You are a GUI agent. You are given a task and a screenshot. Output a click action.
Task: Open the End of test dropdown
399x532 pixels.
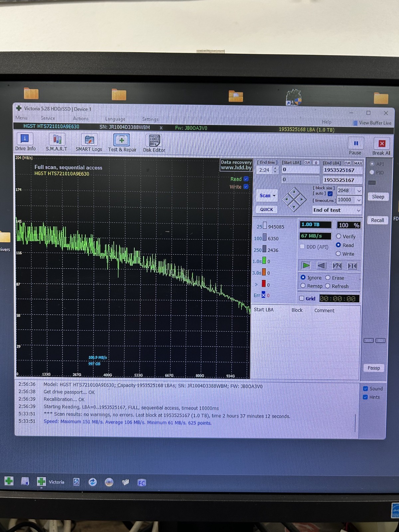tap(337, 210)
